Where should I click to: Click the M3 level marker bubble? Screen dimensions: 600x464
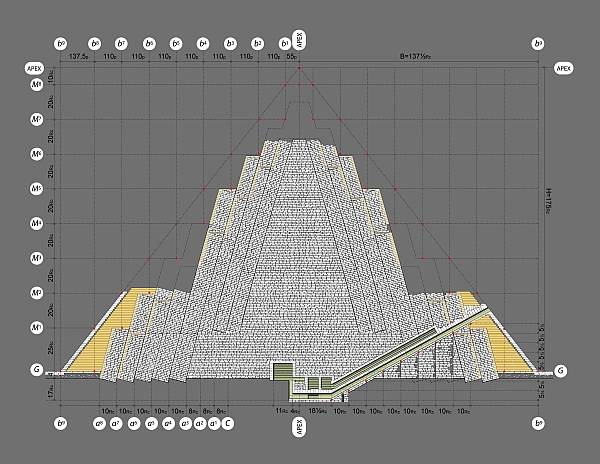coord(37,258)
